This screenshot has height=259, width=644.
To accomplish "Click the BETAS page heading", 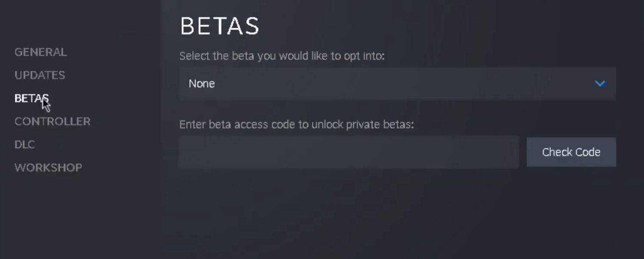I will [x=219, y=27].
